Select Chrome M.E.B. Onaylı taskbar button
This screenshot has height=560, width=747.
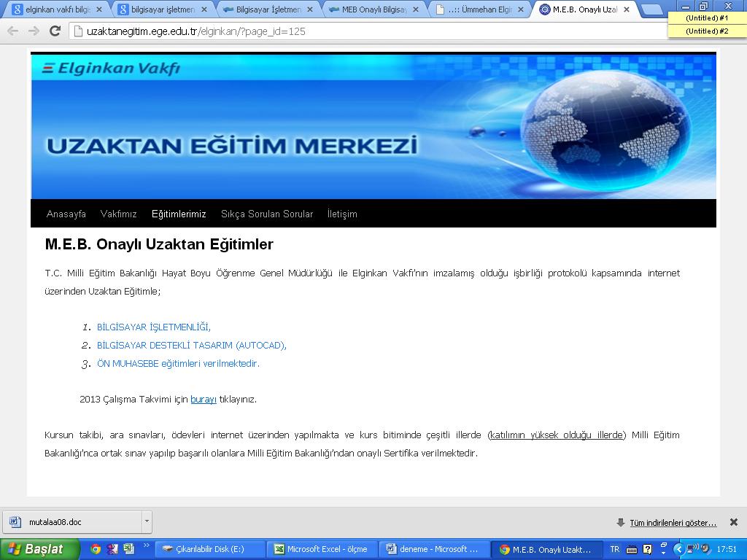coord(546,549)
